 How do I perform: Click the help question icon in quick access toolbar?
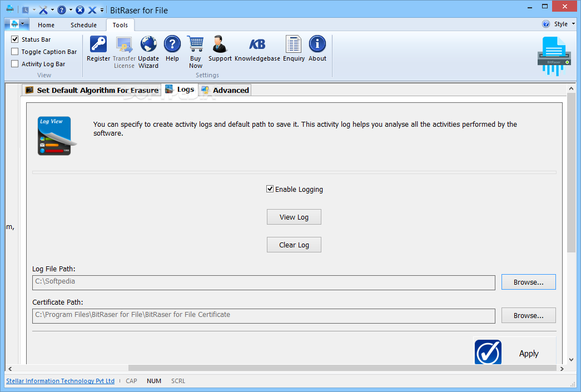(62, 10)
